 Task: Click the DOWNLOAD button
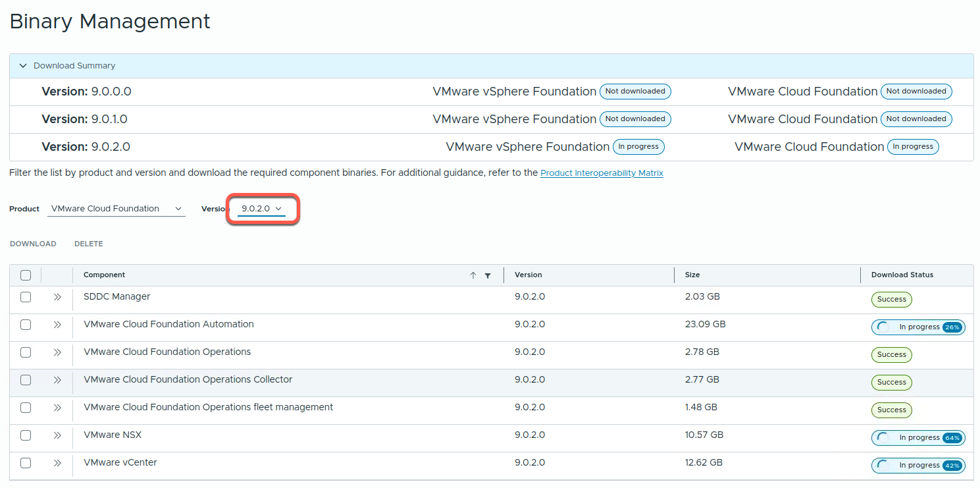[x=33, y=244]
